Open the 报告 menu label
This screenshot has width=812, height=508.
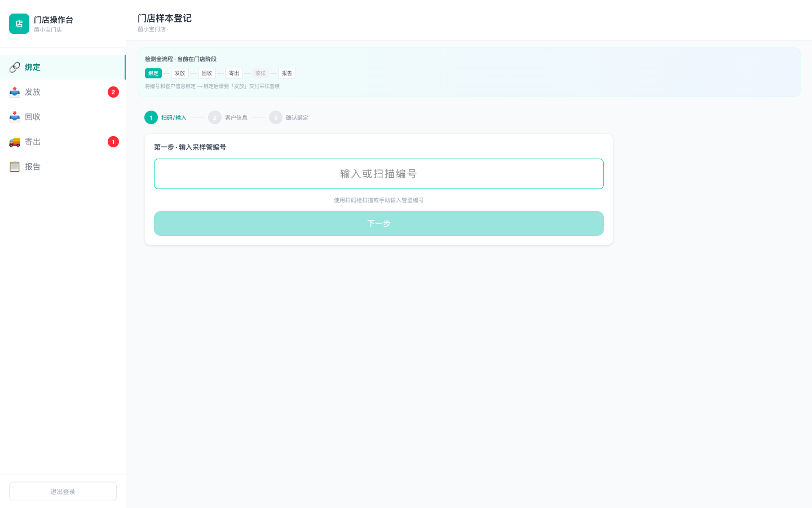tap(33, 167)
